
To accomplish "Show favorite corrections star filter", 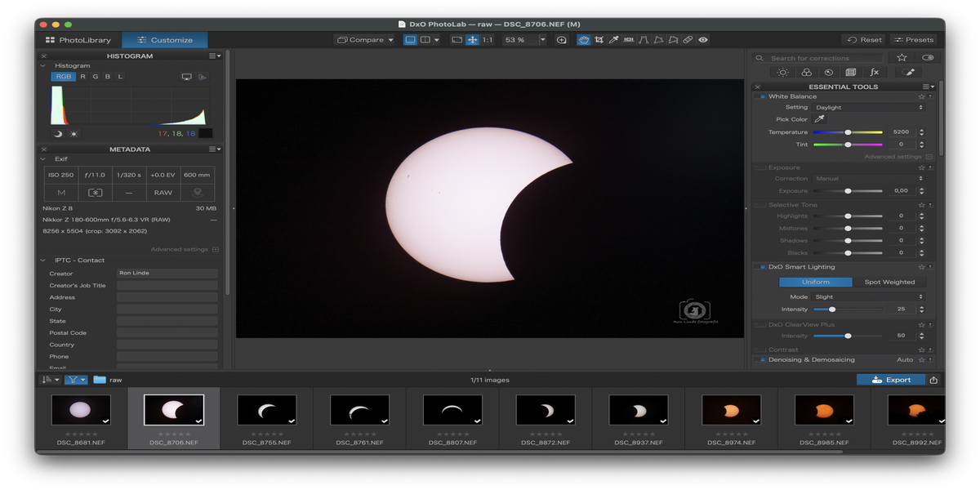I will coord(902,58).
